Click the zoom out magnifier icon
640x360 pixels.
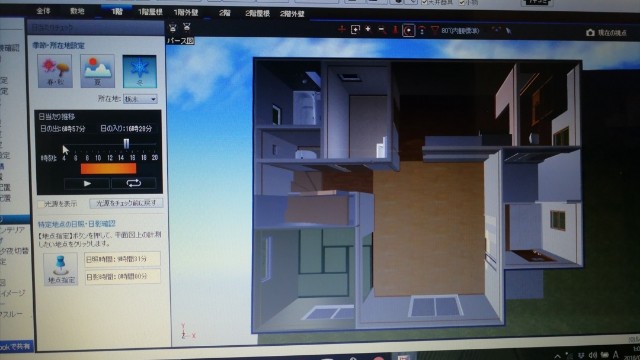[x=382, y=30]
